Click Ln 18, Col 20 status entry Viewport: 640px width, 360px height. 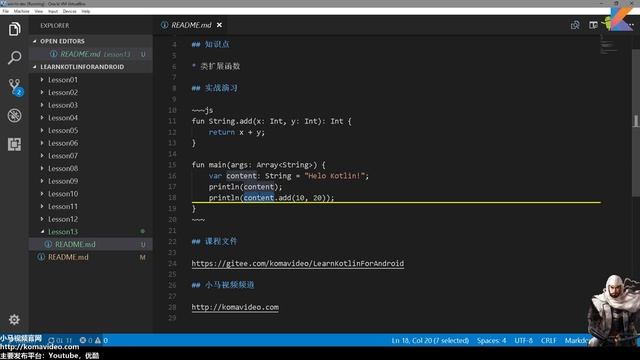click(430, 340)
